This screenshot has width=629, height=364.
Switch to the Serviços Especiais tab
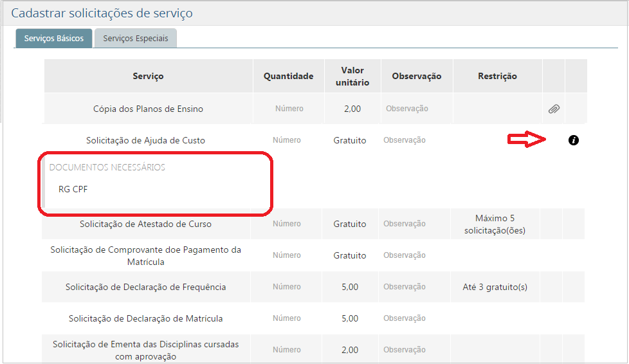[136, 39]
